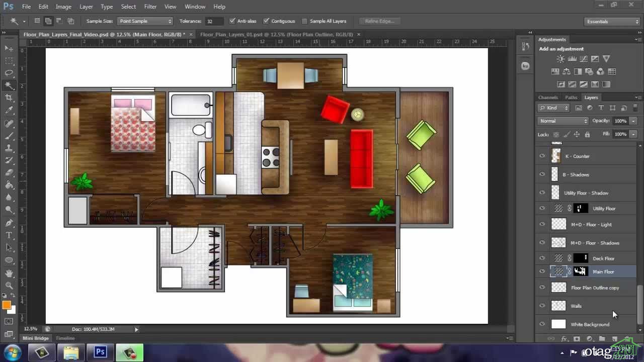Add a Levels adjustment
This screenshot has height=362, width=644.
572,59
